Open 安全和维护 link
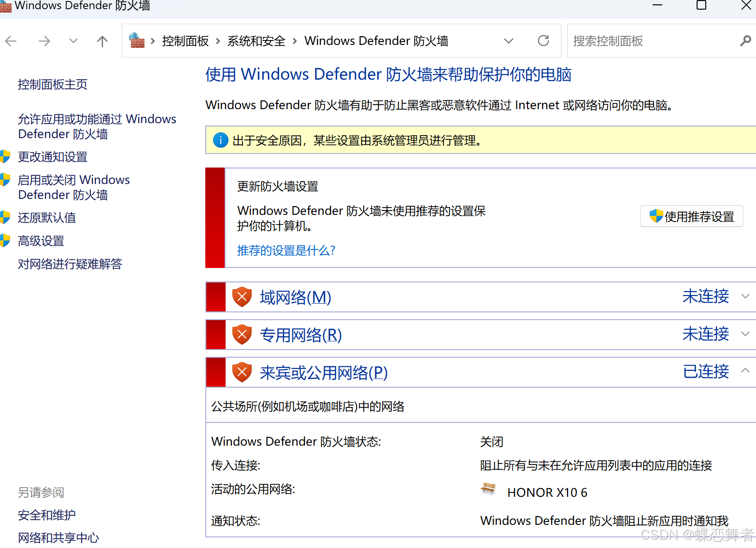Image resolution: width=756 pixels, height=548 pixels. pos(47,515)
